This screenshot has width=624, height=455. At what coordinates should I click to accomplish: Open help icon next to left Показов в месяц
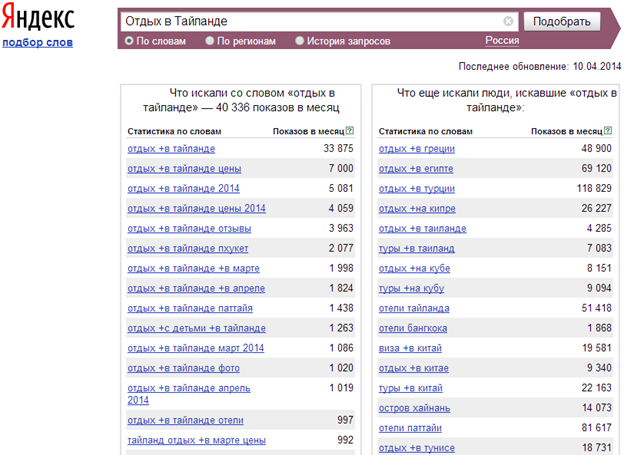tap(350, 131)
